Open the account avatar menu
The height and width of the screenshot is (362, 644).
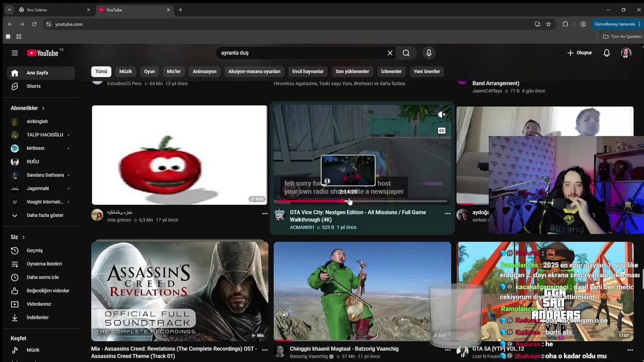pyautogui.click(x=626, y=53)
